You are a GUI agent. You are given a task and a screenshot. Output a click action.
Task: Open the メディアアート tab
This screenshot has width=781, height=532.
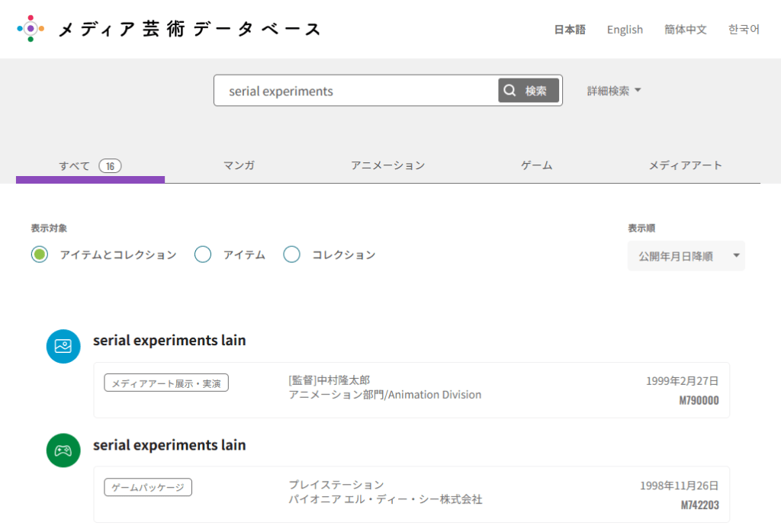coord(685,165)
